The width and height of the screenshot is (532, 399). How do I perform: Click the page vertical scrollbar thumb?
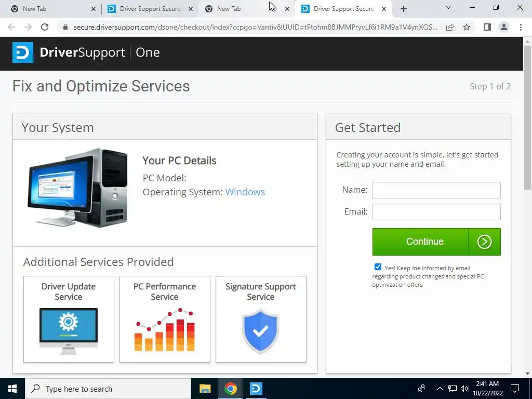[527, 117]
